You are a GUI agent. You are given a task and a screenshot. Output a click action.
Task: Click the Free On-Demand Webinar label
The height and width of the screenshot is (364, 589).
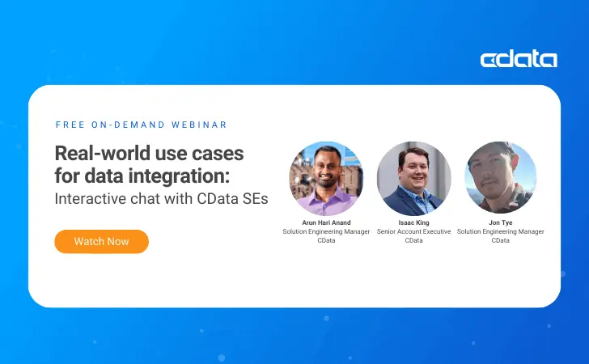click(141, 125)
